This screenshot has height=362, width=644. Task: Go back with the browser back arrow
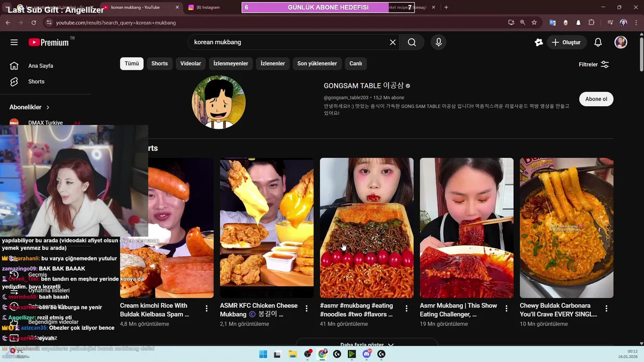[x=8, y=23]
